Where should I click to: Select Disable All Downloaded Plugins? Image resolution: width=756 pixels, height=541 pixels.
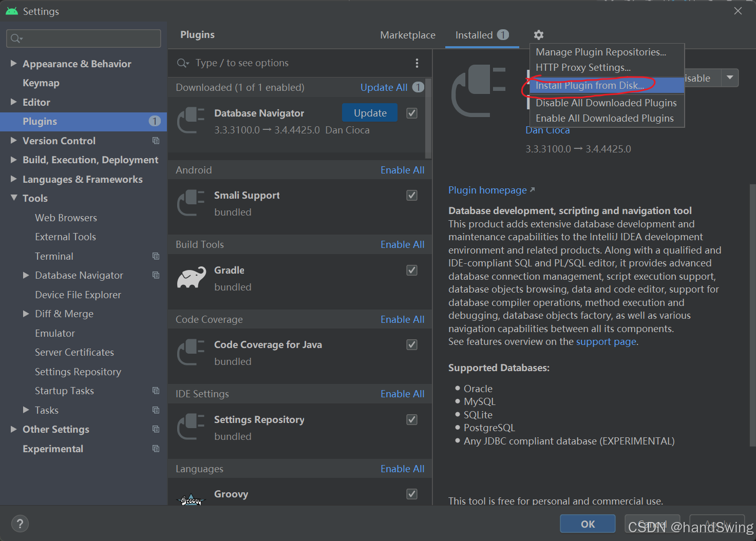pos(606,103)
